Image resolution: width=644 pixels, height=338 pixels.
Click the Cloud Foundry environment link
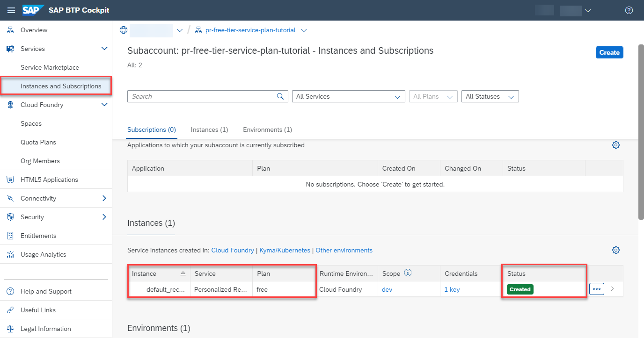pos(233,250)
